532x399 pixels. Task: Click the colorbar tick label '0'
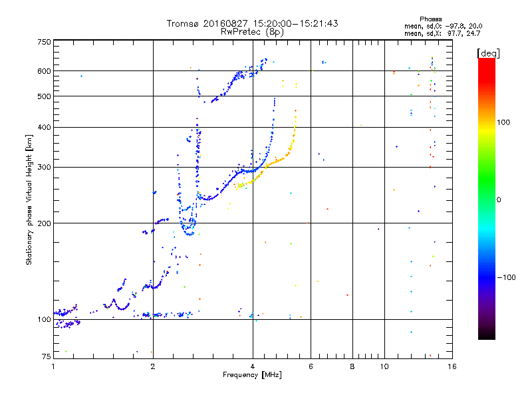tap(499, 199)
